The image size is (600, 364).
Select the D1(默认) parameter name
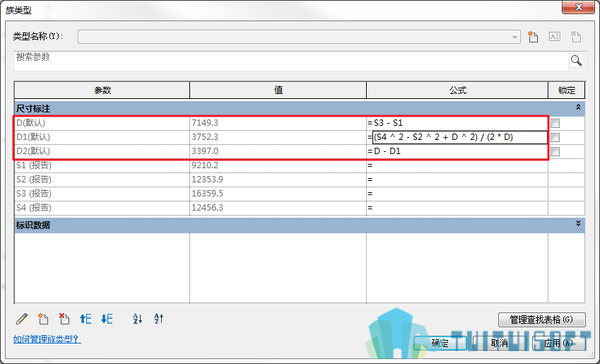(x=33, y=137)
